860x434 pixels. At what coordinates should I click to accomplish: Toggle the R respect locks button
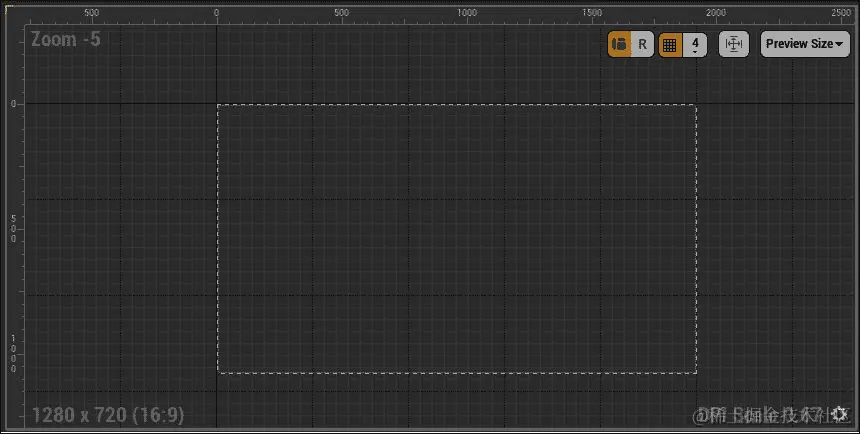tap(642, 44)
